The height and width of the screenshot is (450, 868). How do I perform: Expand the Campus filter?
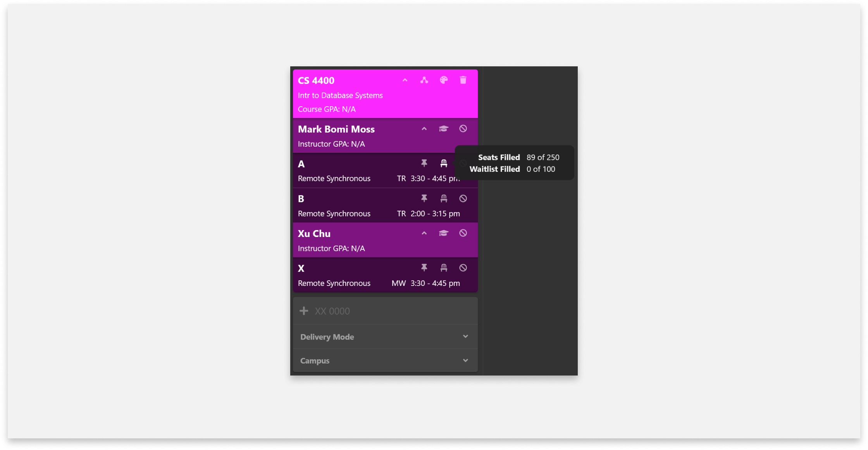(x=385, y=360)
